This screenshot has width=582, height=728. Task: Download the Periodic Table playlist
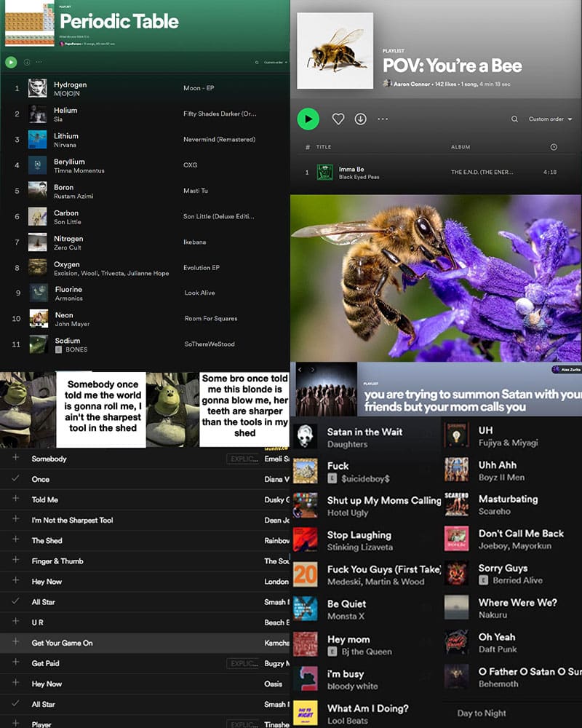pos(27,62)
